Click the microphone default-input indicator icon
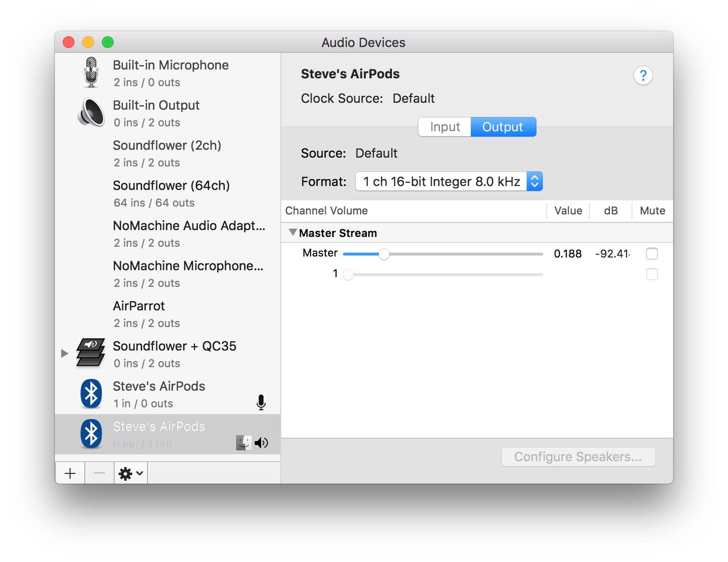The image size is (728, 562). pyautogui.click(x=261, y=402)
